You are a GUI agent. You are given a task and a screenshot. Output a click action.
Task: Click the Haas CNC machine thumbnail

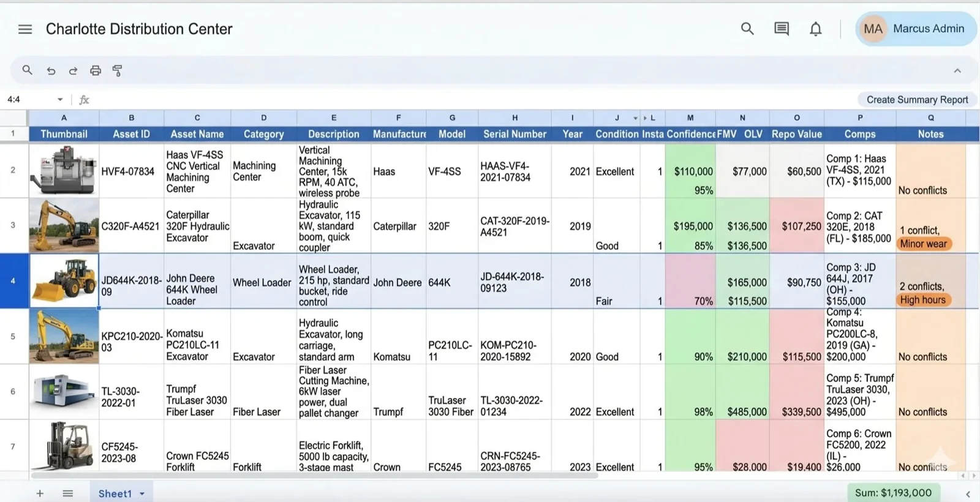[x=64, y=170]
